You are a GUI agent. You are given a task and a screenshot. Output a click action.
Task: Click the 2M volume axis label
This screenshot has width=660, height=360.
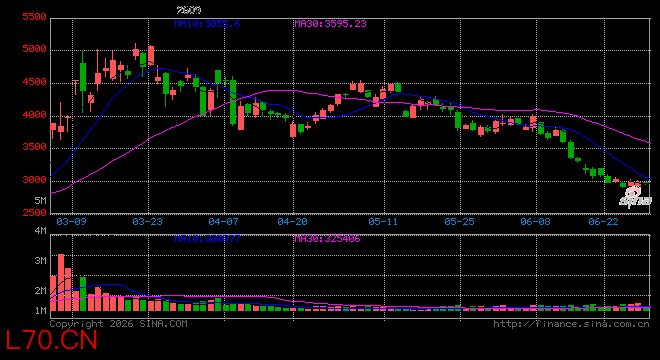coord(40,291)
